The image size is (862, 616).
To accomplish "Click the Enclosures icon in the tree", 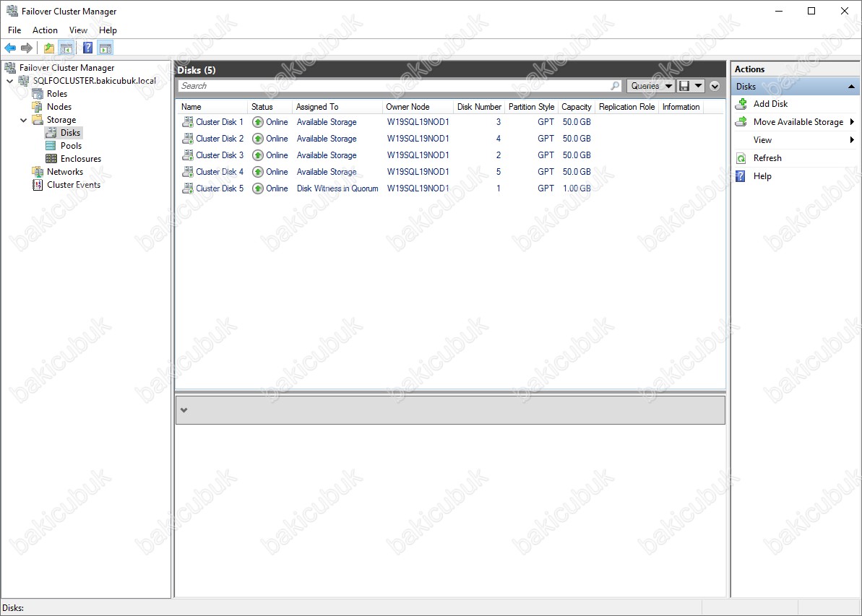I will pyautogui.click(x=51, y=159).
